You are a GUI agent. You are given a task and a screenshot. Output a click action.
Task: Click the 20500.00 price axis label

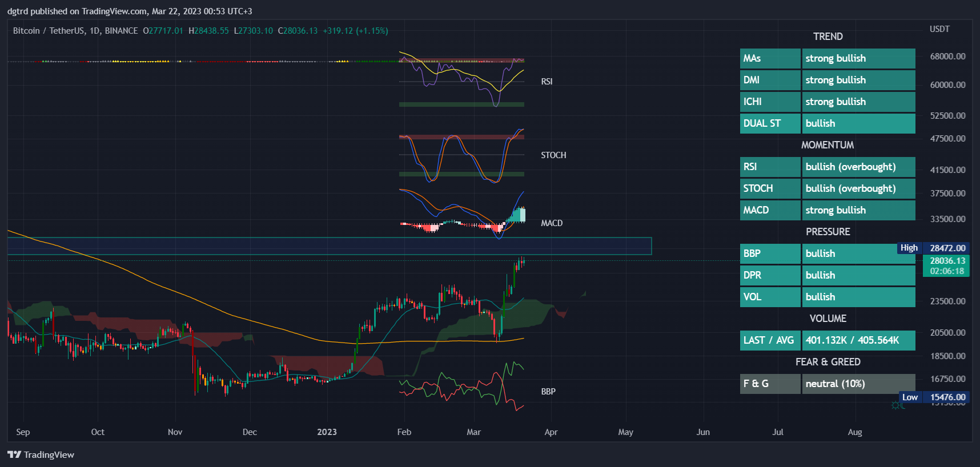[x=947, y=333]
